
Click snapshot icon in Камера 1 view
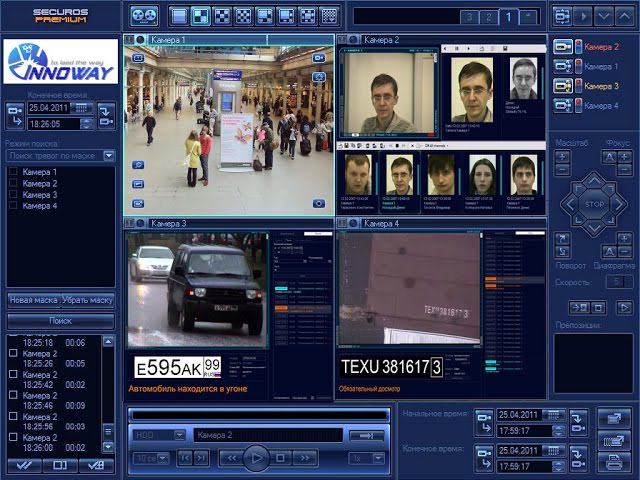click(319, 203)
